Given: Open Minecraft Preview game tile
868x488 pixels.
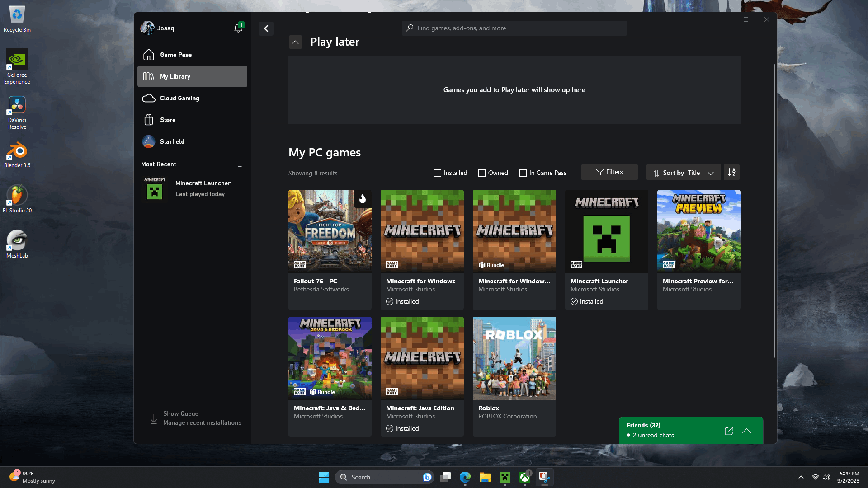Looking at the screenshot, I should 698,249.
